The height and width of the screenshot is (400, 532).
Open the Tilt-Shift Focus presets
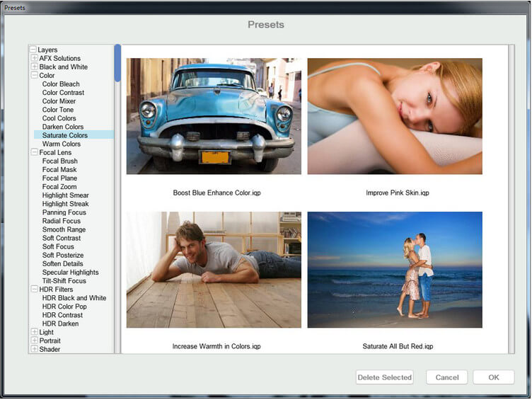(65, 281)
